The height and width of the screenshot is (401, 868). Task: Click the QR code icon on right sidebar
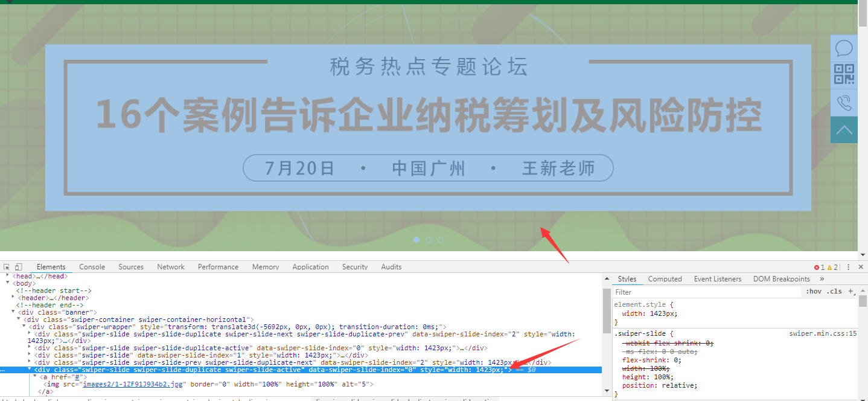click(x=843, y=74)
